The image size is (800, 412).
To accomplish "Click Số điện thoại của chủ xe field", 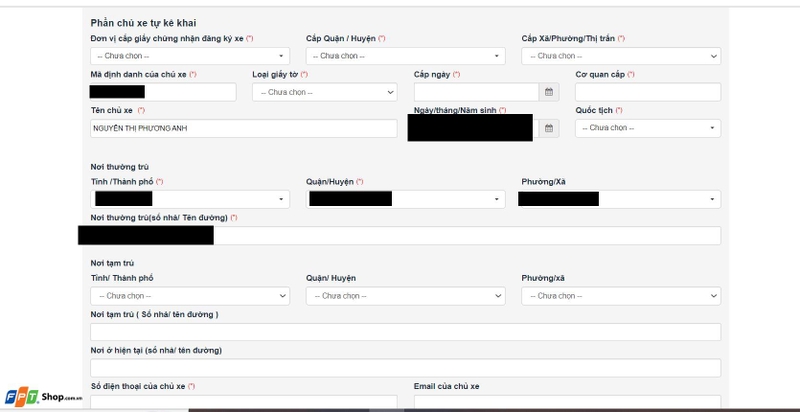I will [x=244, y=402].
